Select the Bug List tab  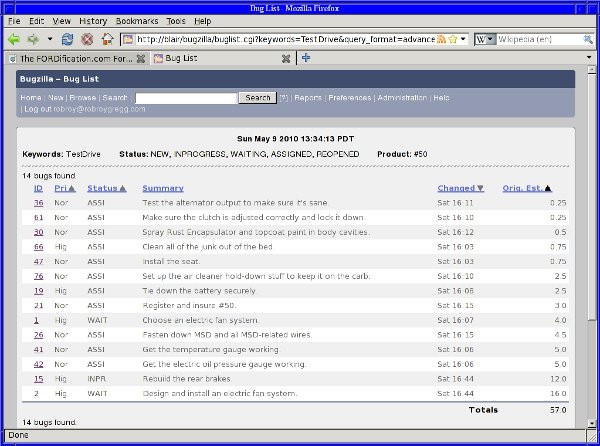(x=222, y=59)
